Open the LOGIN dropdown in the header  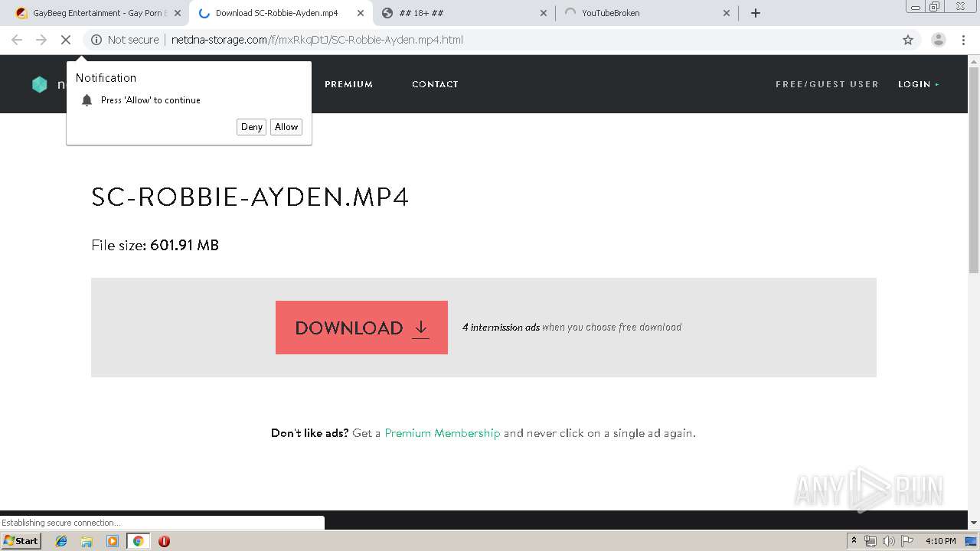click(918, 84)
